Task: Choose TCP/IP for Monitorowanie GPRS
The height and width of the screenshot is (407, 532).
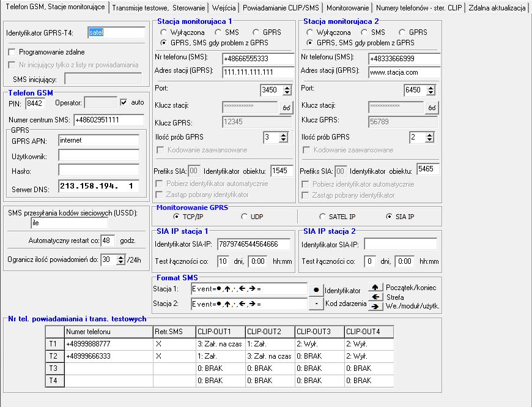Action: click(x=176, y=217)
